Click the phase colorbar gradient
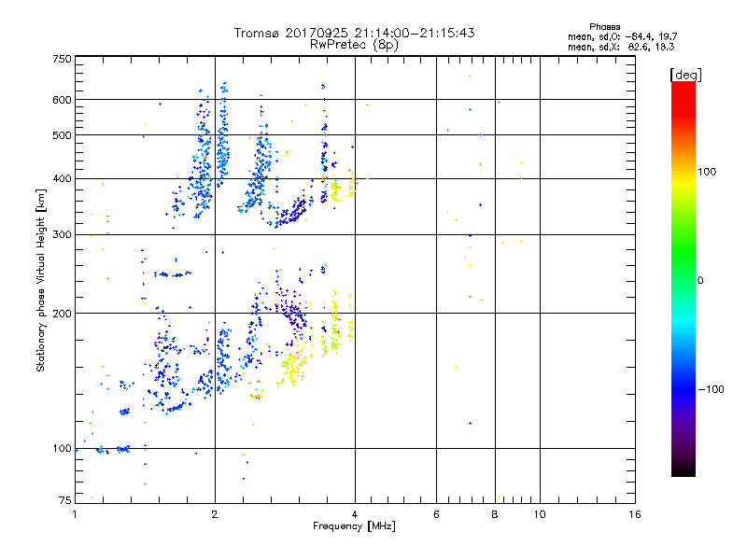This screenshot has height=560, width=747. (x=684, y=279)
